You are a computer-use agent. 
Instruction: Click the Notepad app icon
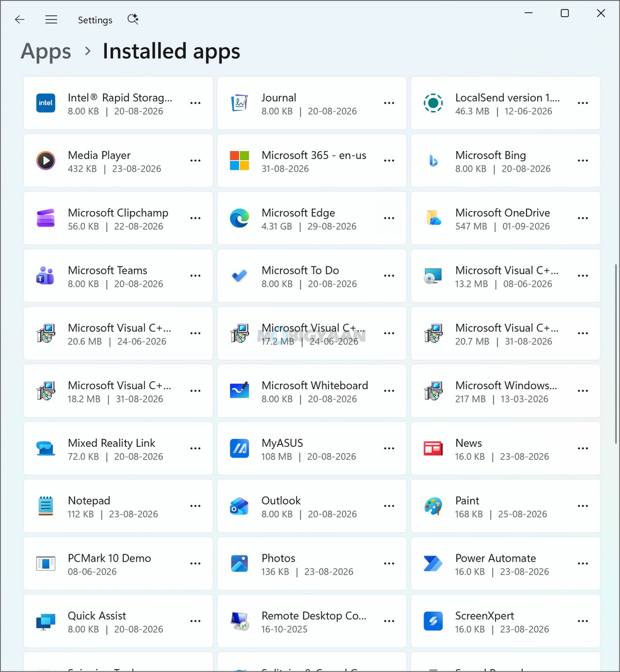[46, 506]
